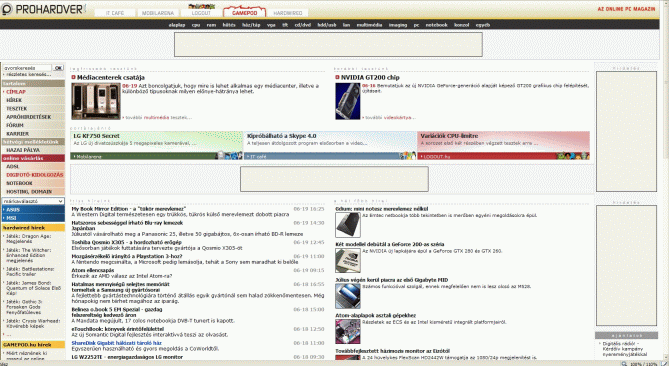
Task: Select 'cd/dvd' in the black category bar
Action: (303, 25)
